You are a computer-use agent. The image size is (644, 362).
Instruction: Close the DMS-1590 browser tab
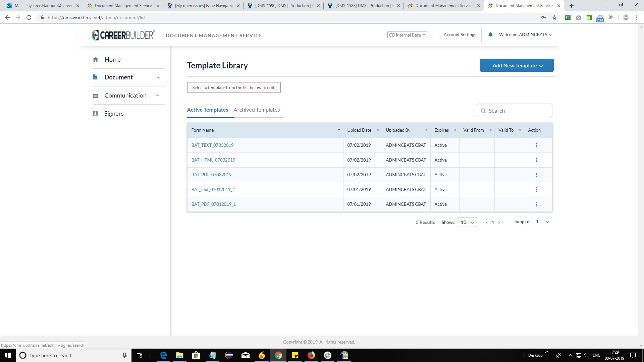pos(318,6)
